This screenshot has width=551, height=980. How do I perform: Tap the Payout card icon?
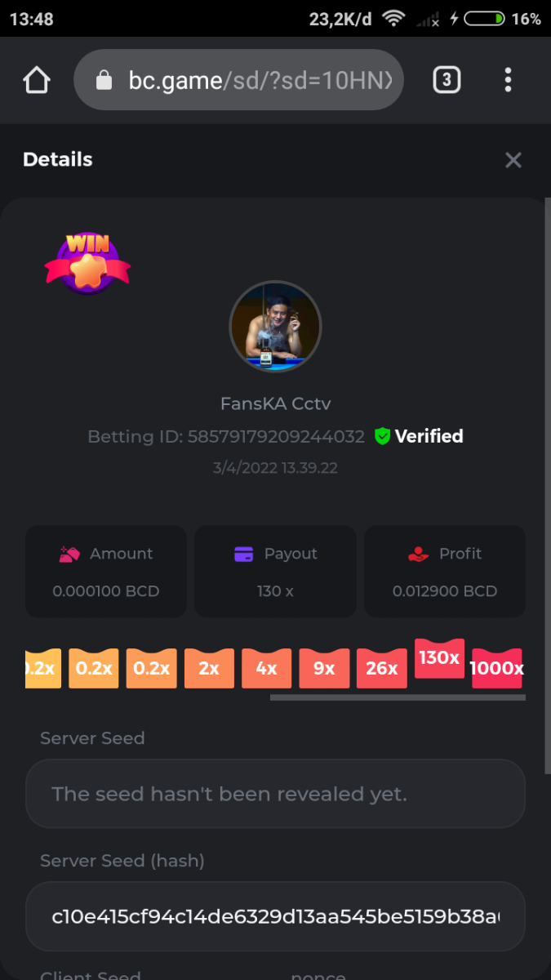[243, 554]
